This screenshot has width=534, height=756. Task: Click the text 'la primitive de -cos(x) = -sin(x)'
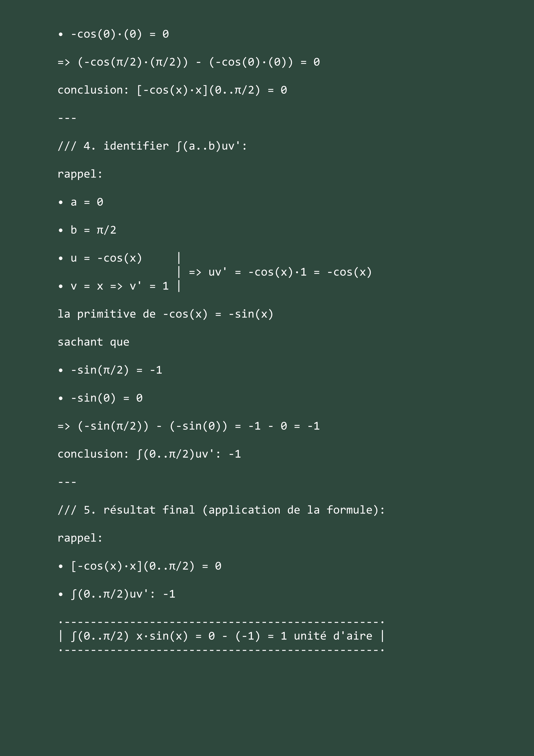point(166,314)
